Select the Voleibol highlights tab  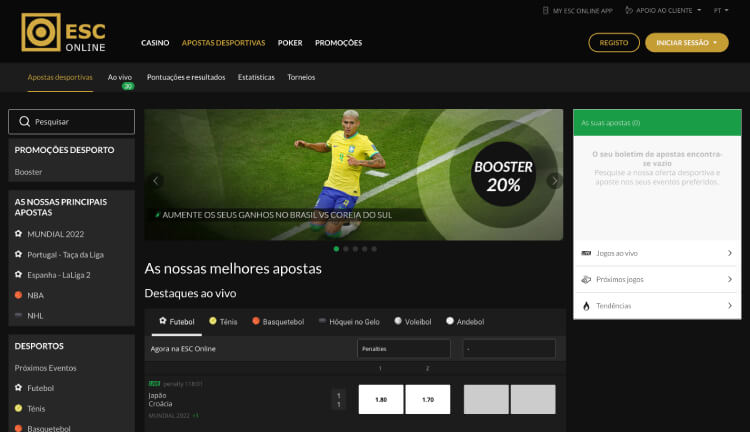(412, 321)
